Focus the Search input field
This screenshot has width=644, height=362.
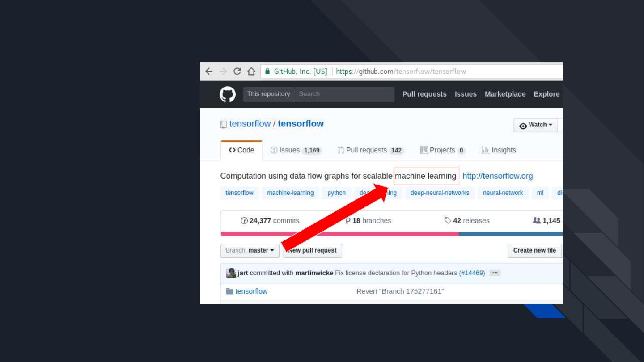(x=344, y=94)
